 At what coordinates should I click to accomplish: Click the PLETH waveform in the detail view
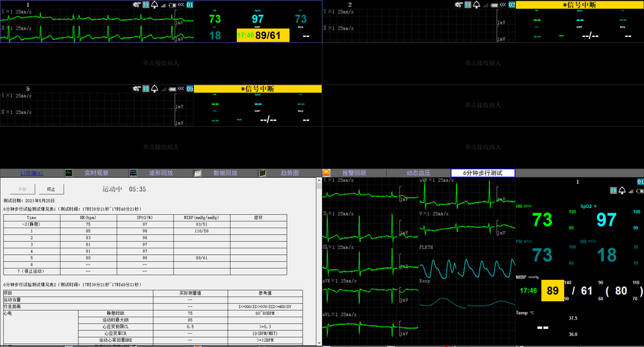point(468,268)
